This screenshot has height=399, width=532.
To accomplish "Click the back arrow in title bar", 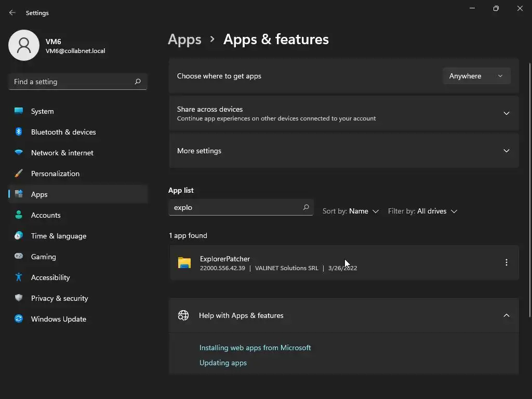I will coord(12,13).
